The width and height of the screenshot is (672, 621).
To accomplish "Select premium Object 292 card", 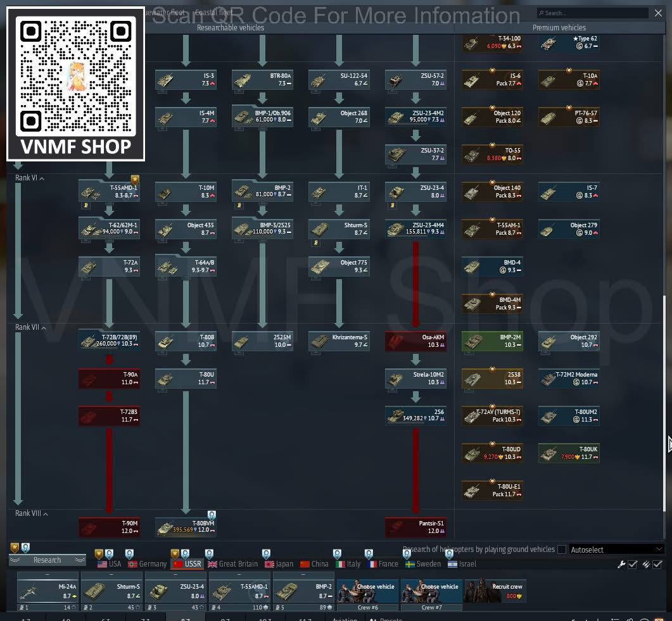I will pos(569,341).
